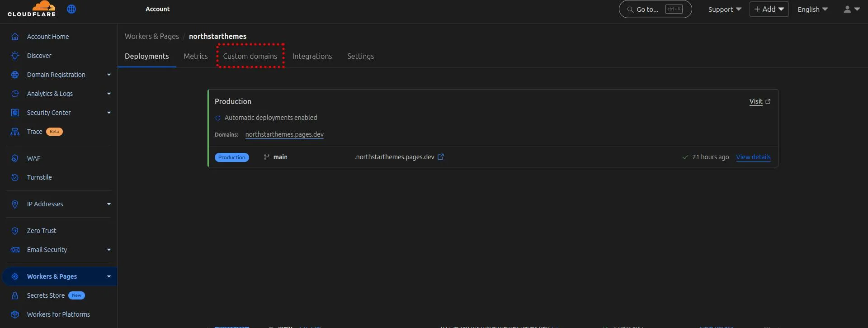
Task: Expand Email Security submenu arrow
Action: tap(109, 250)
